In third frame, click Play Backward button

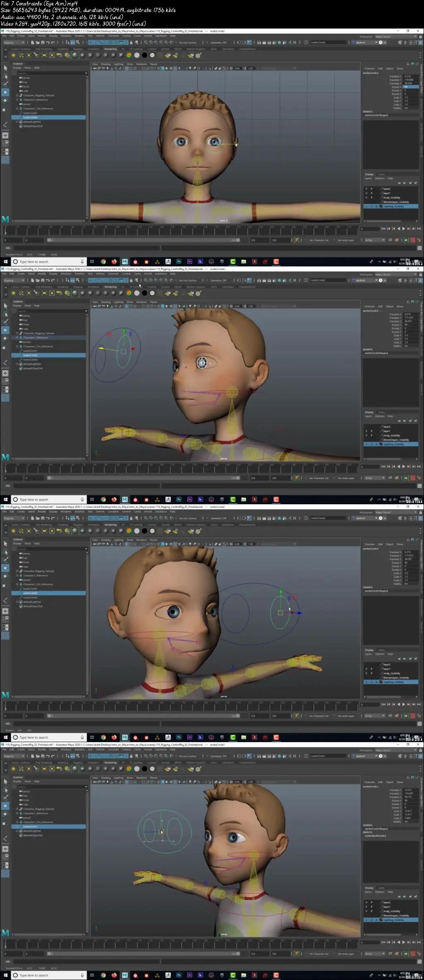point(399,704)
